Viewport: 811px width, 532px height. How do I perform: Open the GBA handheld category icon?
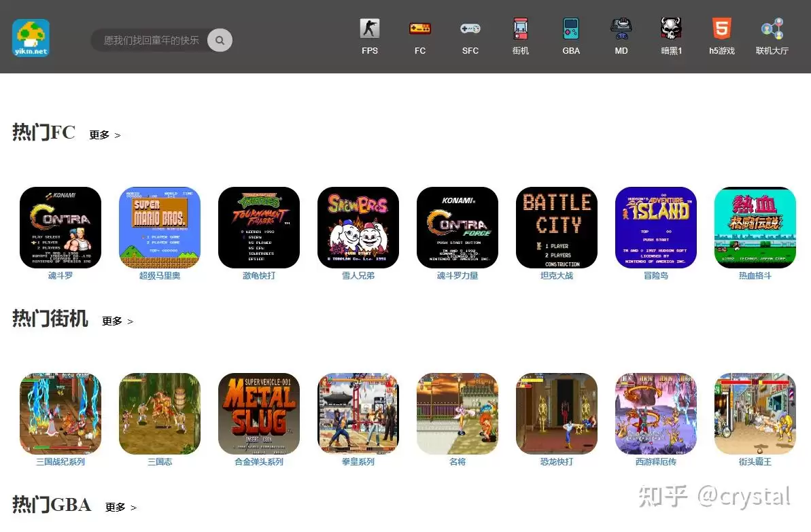pos(571,29)
